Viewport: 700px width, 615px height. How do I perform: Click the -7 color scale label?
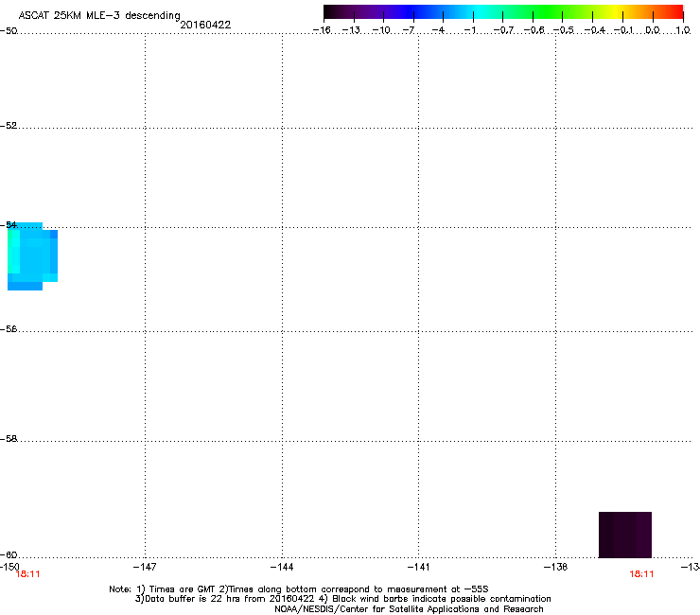point(409,30)
